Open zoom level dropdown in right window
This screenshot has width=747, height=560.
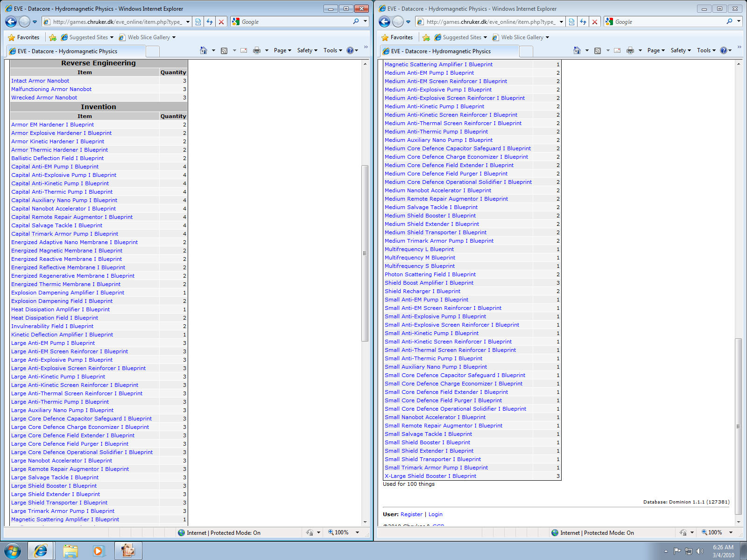click(731, 532)
